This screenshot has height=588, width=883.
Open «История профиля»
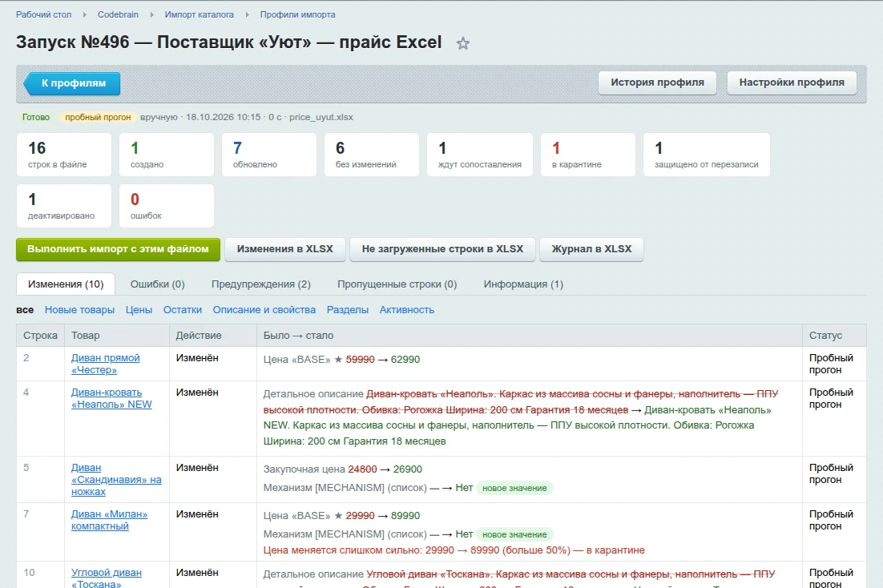[x=657, y=83]
